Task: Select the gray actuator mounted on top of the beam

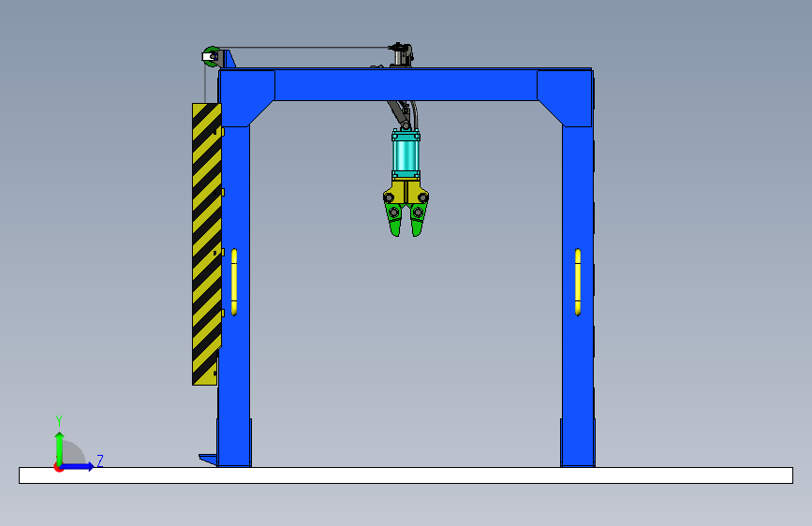Action: click(402, 55)
